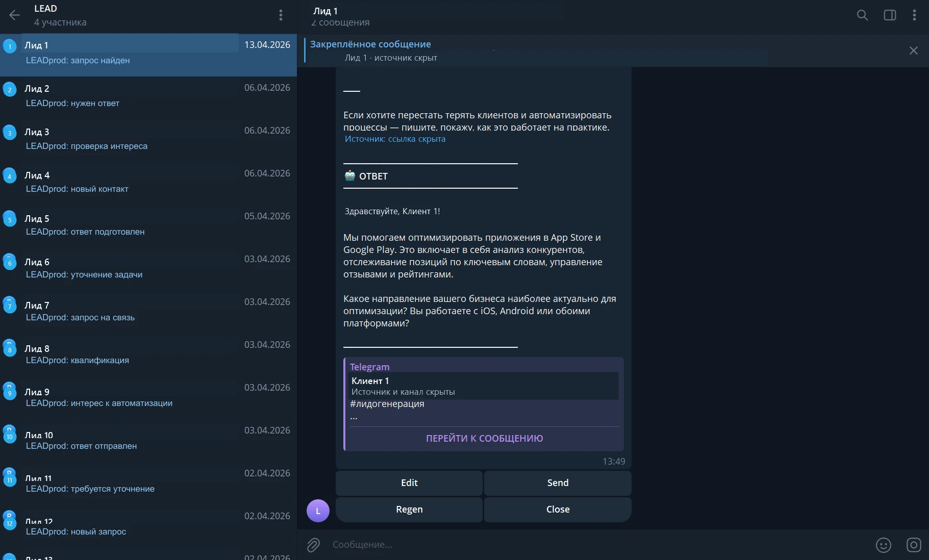Viewport: 929px width, 560px height.
Task: Open topic with 'квалификация'
Action: click(x=148, y=355)
